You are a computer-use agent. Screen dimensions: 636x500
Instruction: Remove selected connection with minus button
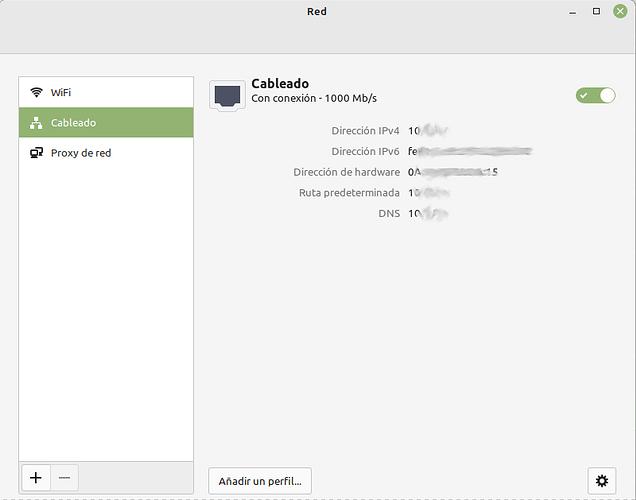[x=64, y=478]
